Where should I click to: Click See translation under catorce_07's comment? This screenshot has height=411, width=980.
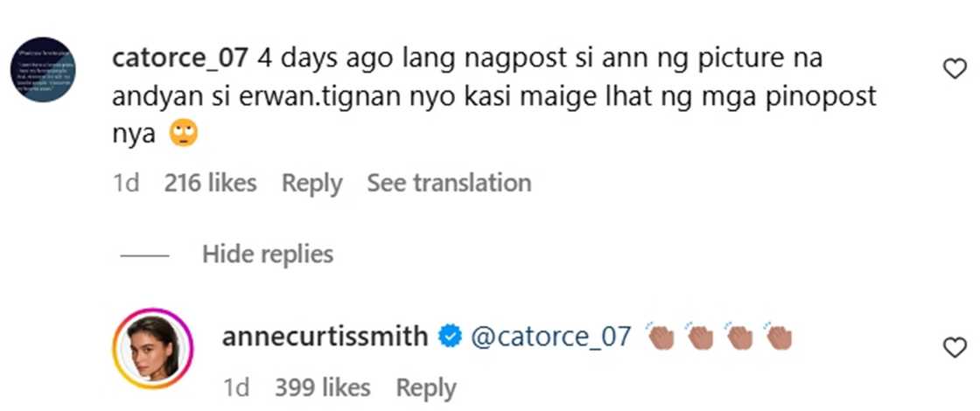click(x=449, y=183)
